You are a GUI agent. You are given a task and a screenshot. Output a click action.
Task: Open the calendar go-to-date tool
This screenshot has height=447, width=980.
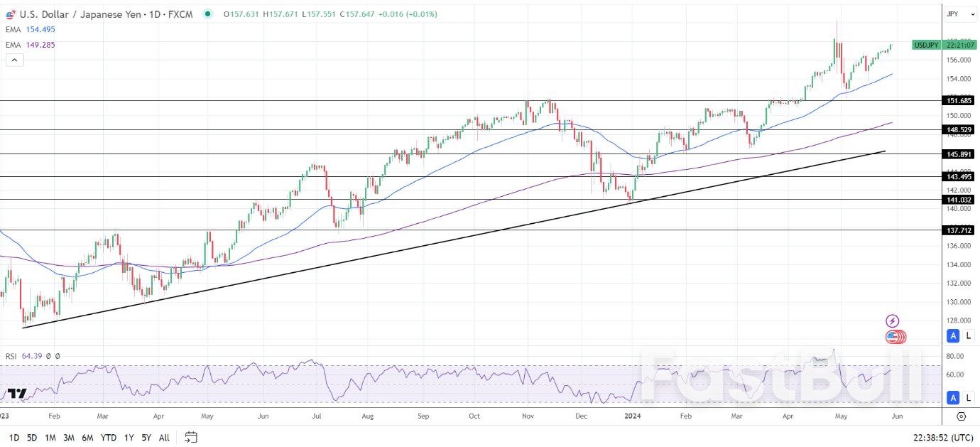[x=190, y=438]
